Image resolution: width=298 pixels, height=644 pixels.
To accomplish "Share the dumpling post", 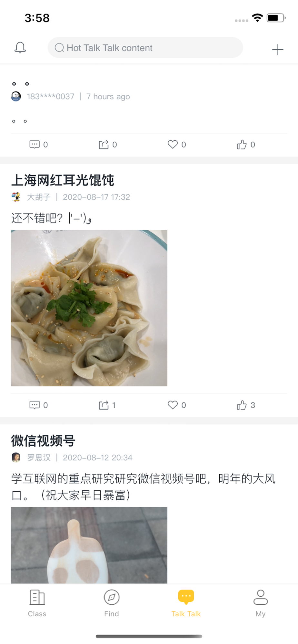I will (107, 405).
